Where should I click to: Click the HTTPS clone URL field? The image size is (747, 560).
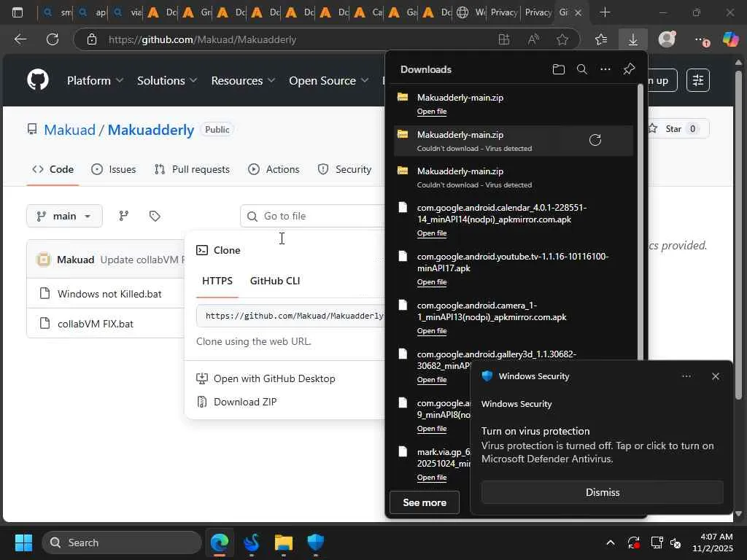[x=290, y=316]
